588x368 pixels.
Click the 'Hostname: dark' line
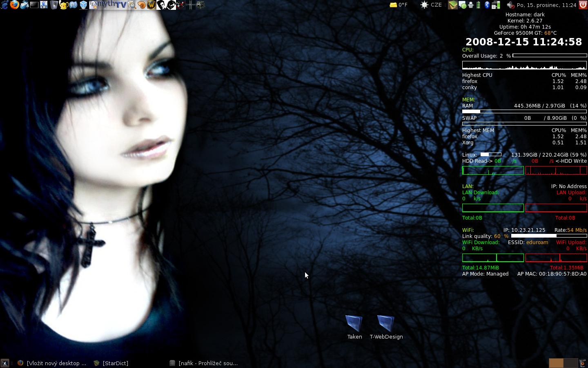tap(525, 14)
